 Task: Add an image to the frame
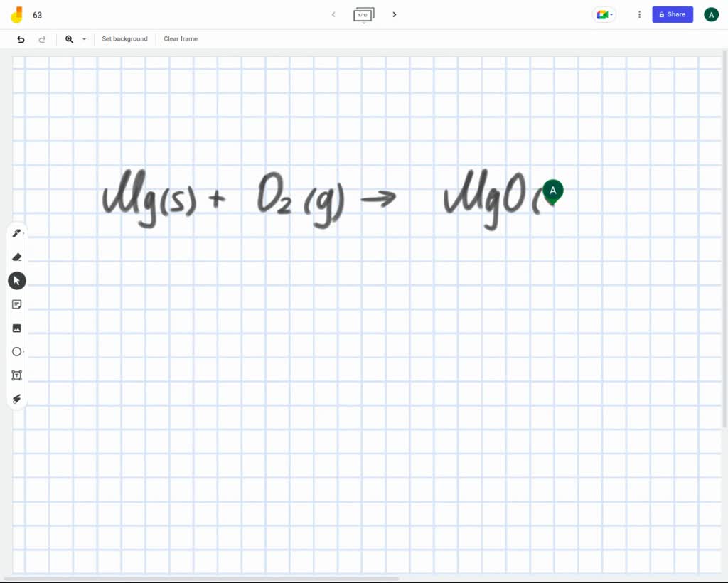tap(17, 328)
